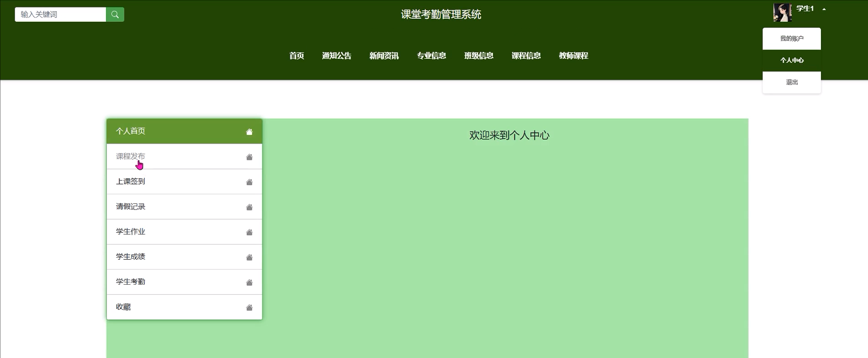Click house icon in 学生作业 row
The width and height of the screenshot is (868, 358).
(249, 232)
